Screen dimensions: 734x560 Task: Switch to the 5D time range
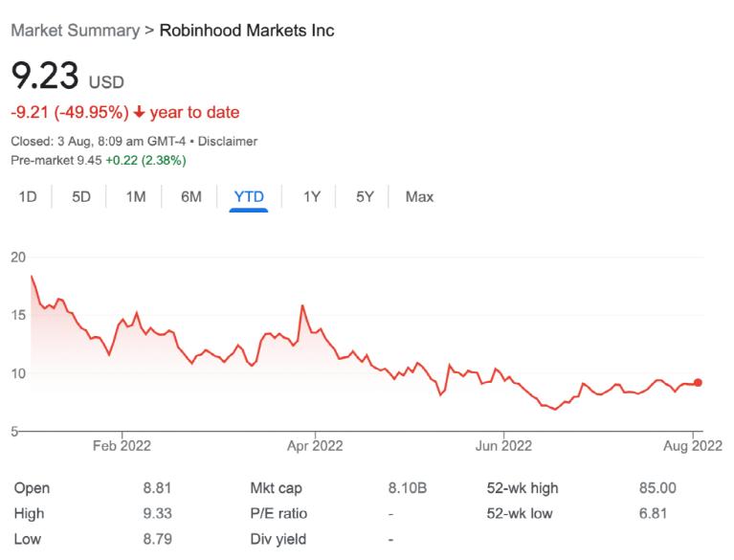click(x=81, y=197)
